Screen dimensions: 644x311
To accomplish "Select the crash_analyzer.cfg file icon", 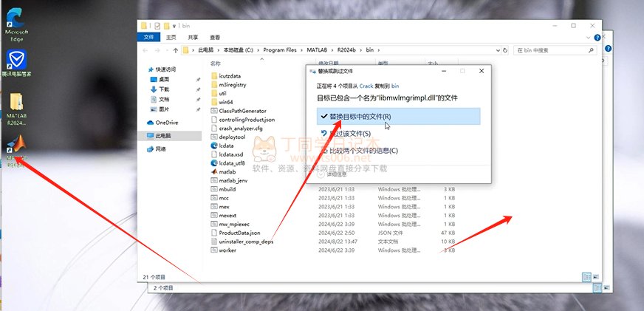I will pos(213,129).
